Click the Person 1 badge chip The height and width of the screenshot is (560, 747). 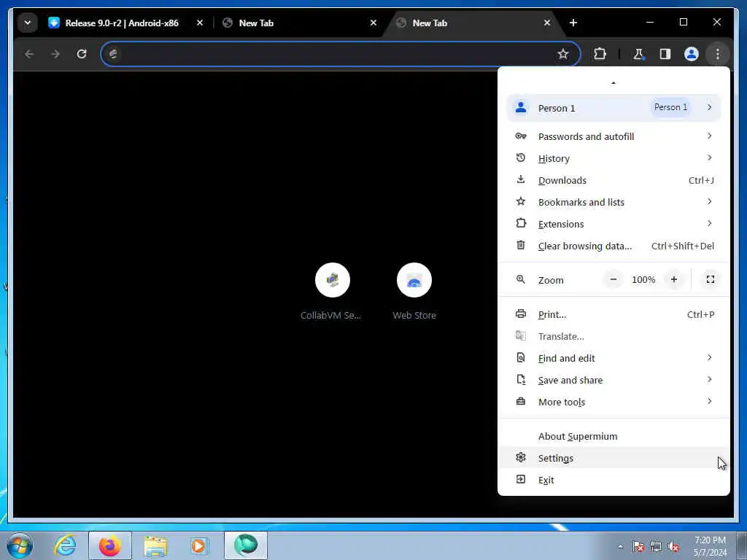670,108
